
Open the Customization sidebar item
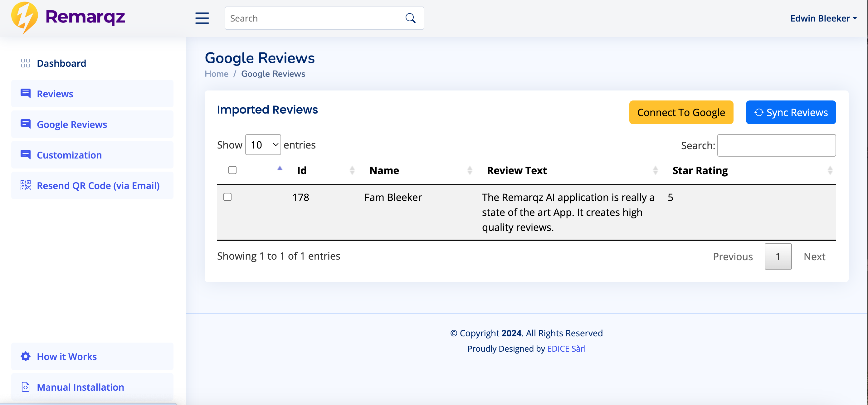pos(69,155)
